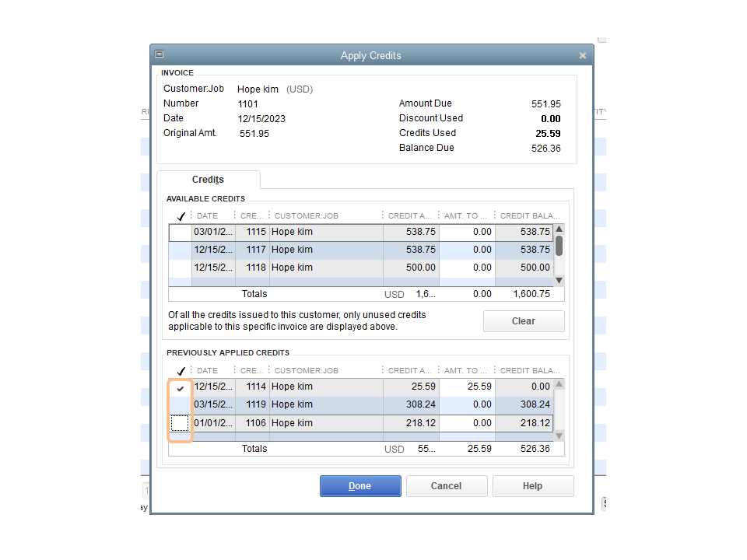Image resolution: width=747 pixels, height=560 pixels.
Task: Click checkmark column header in Available Credits
Action: (x=181, y=216)
